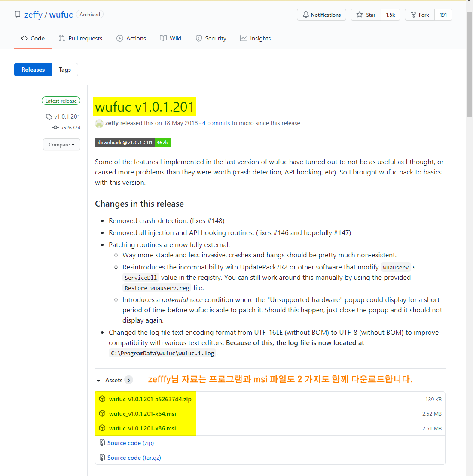
Task: Open the v1.0.1.201 tag link in sidebar
Action: pos(67,116)
